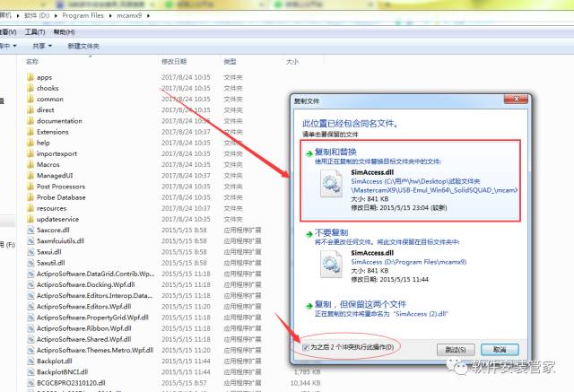Select the common folder icon
574x392 pixels.
pos(30,100)
